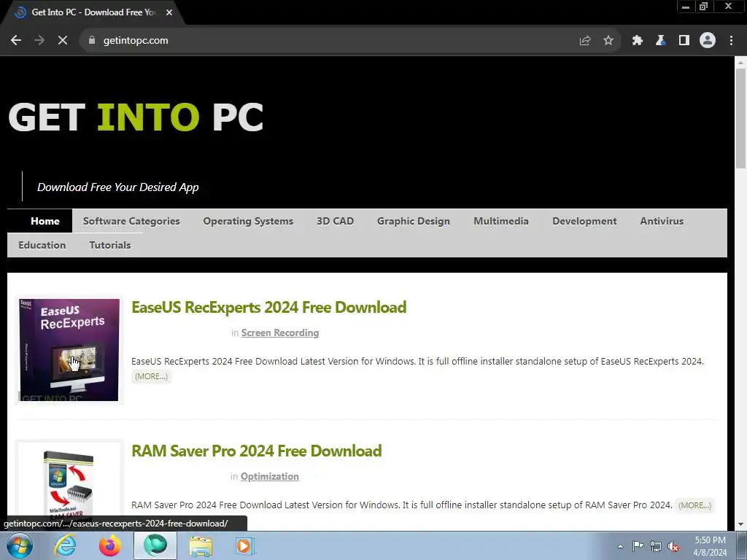Stop loading the page
The width and height of the screenshot is (747, 560).
click(x=63, y=41)
